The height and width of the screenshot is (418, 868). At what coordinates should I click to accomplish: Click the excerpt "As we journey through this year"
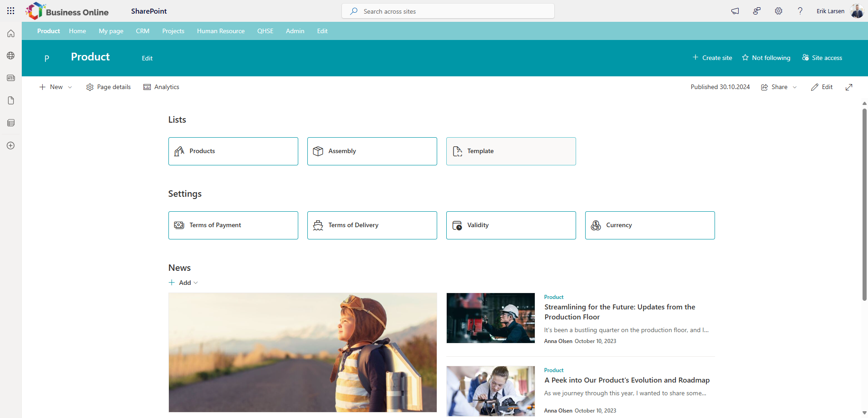pos(625,393)
